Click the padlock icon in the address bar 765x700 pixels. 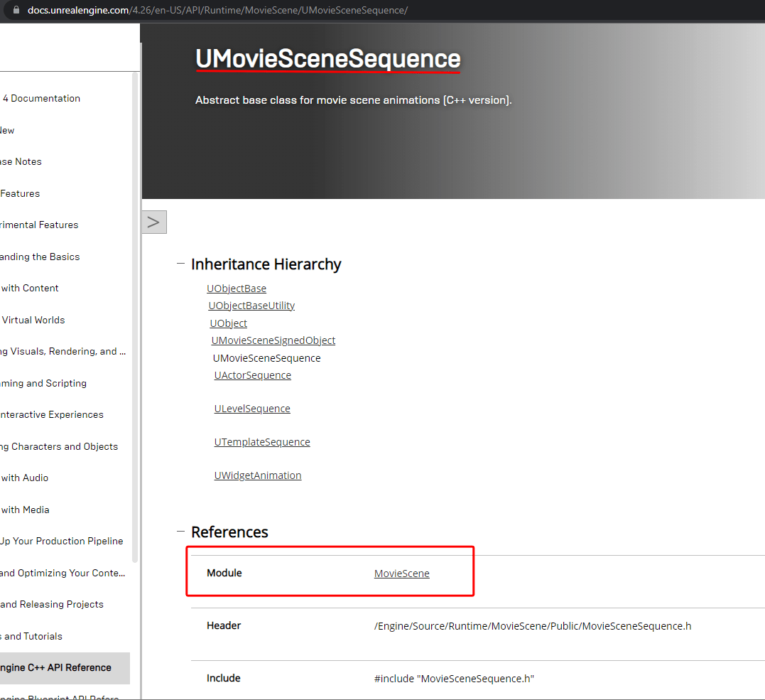click(x=18, y=10)
